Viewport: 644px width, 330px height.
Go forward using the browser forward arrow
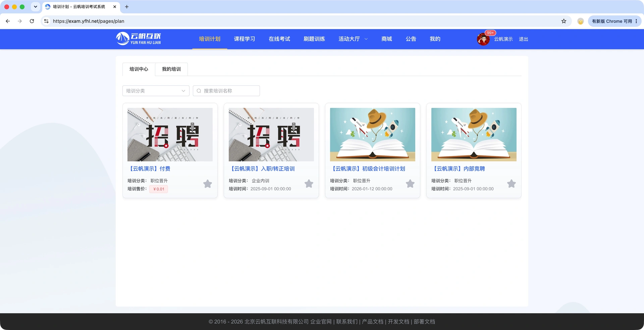(x=20, y=21)
